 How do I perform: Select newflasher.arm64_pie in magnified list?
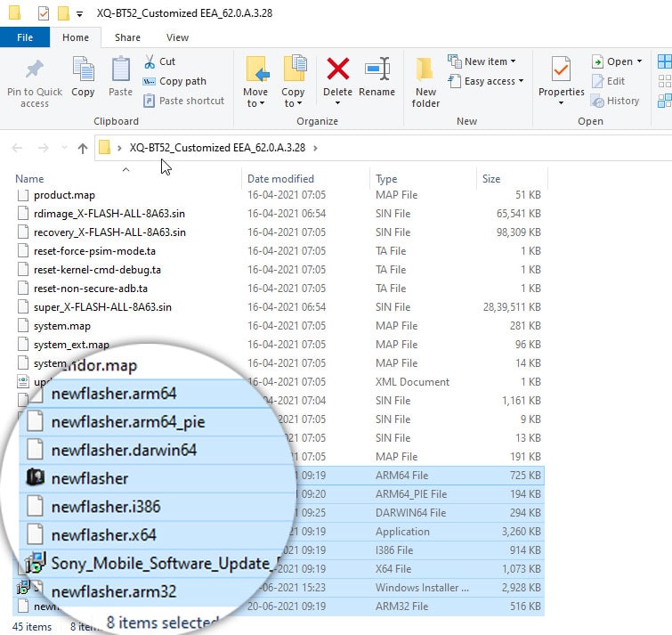tap(128, 422)
